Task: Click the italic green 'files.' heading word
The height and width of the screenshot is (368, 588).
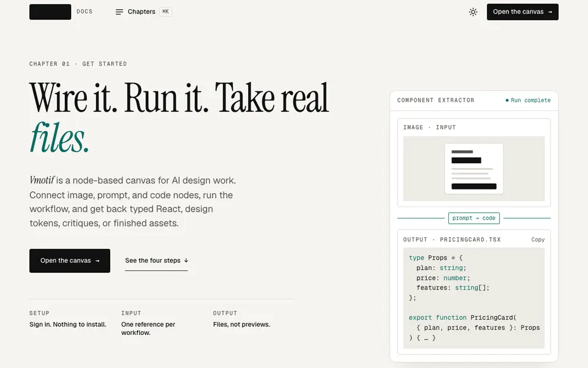Action: pos(59,138)
